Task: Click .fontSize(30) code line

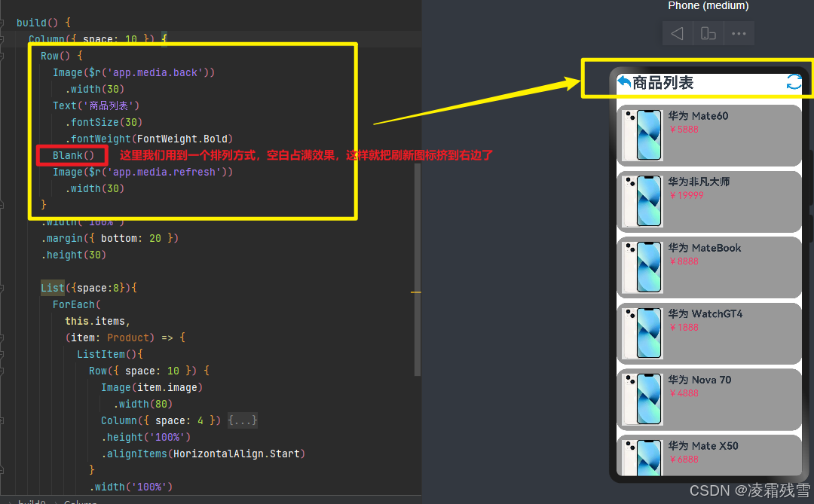Action: (103, 122)
